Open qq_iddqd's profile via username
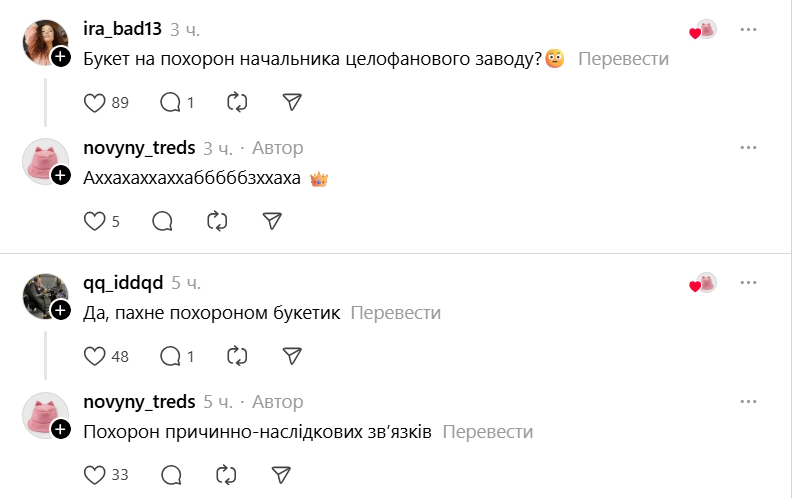Screen dimensions: 792x498 click(122, 283)
